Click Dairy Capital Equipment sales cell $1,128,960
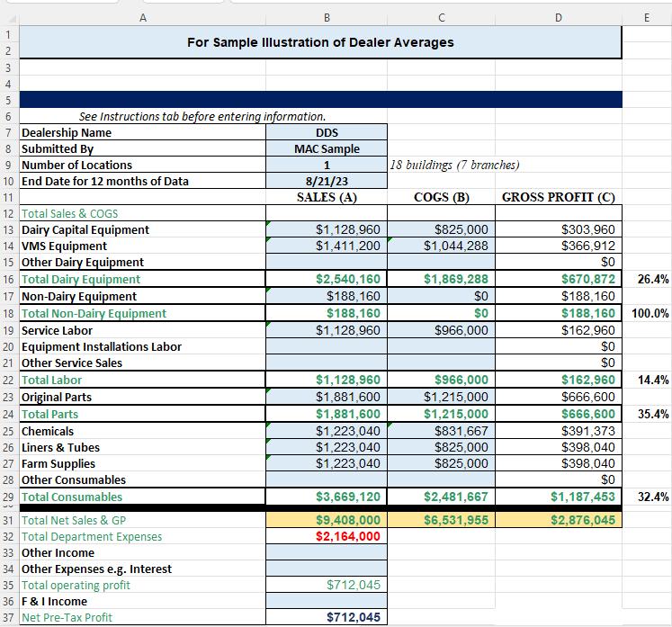The image size is (672, 627). (x=327, y=229)
